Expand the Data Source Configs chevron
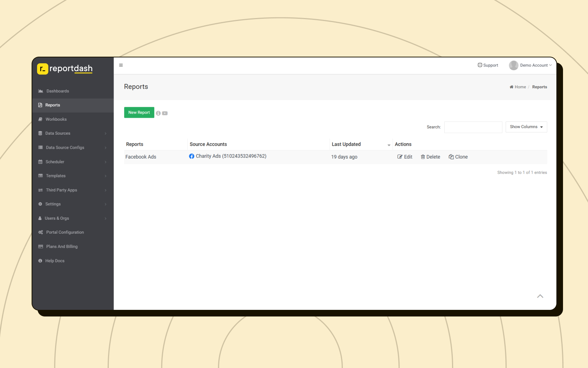 105,148
